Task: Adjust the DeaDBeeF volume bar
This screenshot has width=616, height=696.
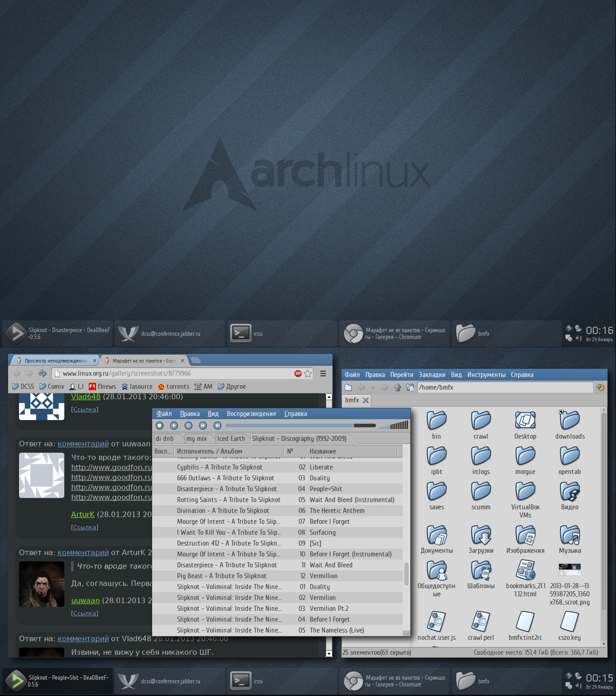Action: click(x=393, y=425)
